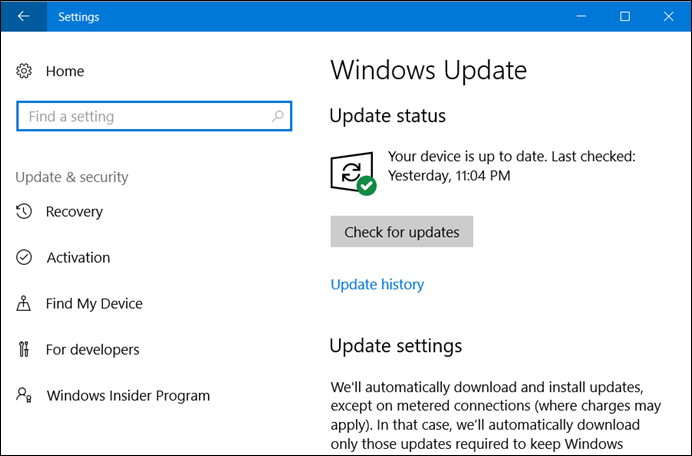
Task: Click the 'Your device is up to date' text
Action: pyautogui.click(x=512, y=166)
